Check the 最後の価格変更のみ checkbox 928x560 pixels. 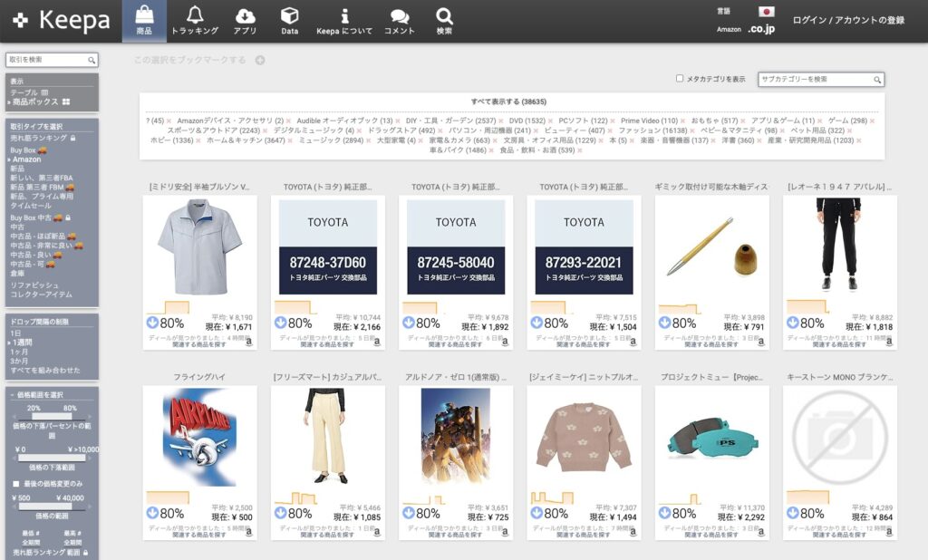coord(15,483)
